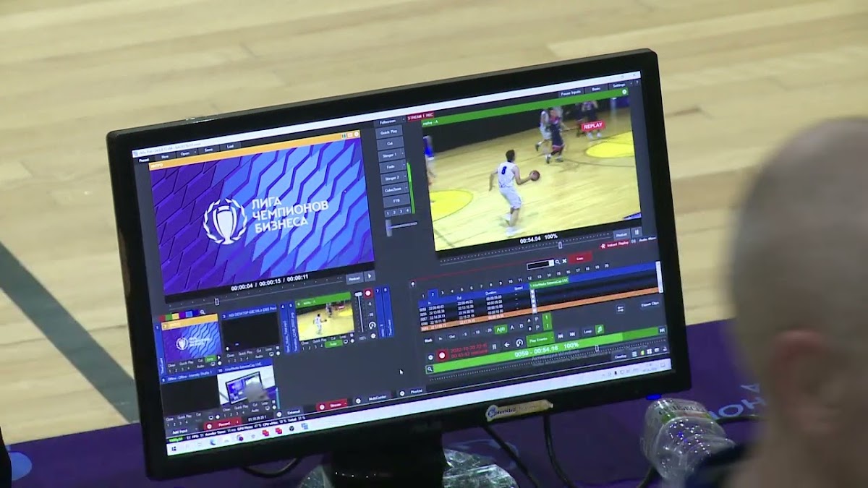The image size is (868, 488).
Task: Click the preview window position scrubber
Action: tap(217, 301)
